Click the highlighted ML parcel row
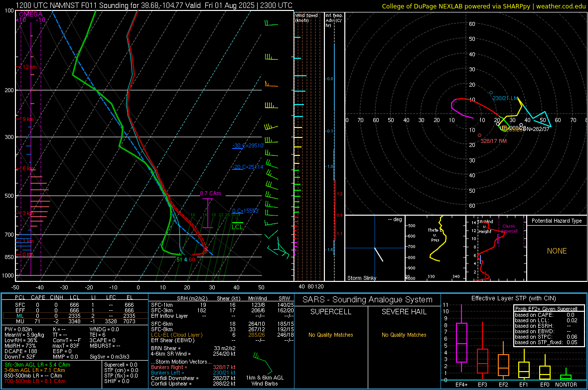 point(75,316)
